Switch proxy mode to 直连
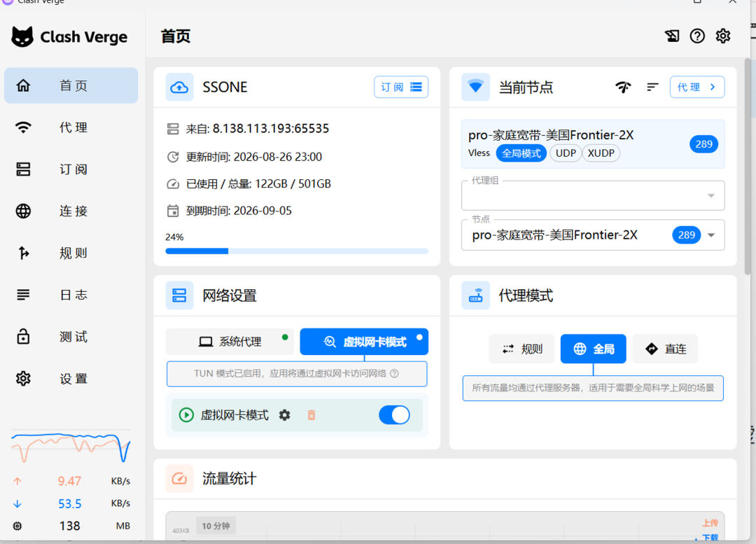The width and height of the screenshot is (756, 544). pos(665,349)
